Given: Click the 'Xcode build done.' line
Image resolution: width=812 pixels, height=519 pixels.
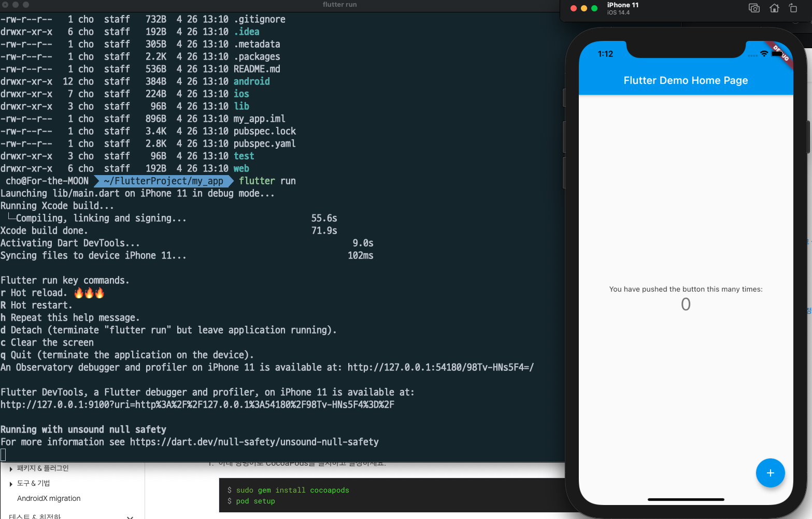Looking at the screenshot, I should click(45, 230).
